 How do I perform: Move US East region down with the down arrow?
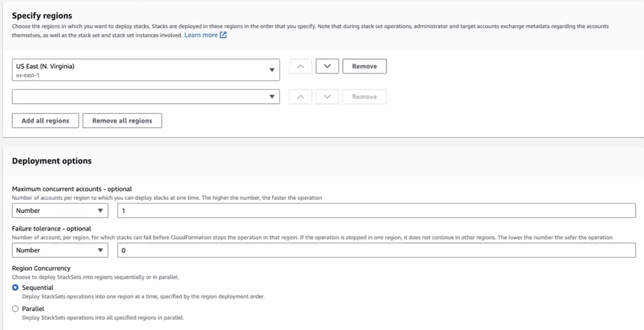pos(327,66)
